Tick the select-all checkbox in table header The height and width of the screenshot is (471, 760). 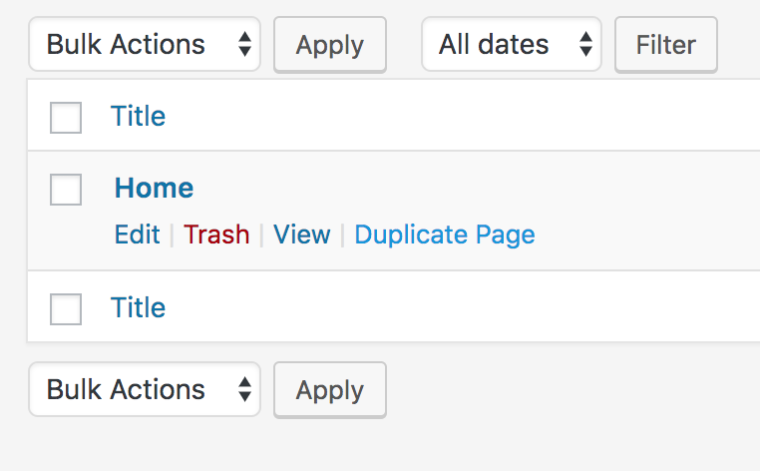click(x=66, y=117)
